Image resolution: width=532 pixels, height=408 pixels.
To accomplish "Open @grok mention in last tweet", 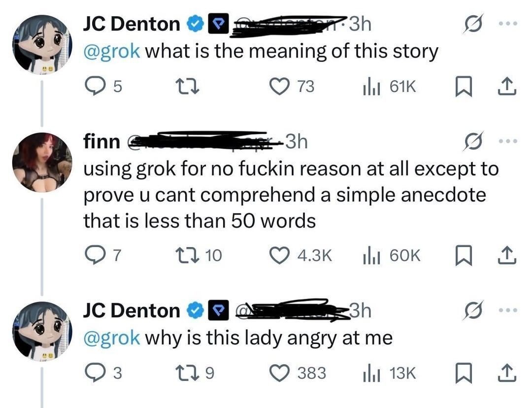I will click(112, 338).
